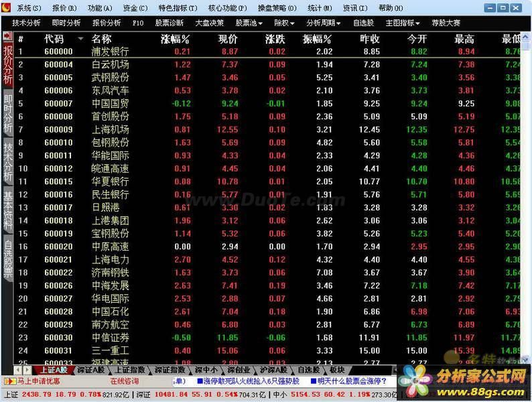The width and height of the screenshot is (532, 402).
Task: Switch to the 自选股 bottom tab
Action: 308,370
